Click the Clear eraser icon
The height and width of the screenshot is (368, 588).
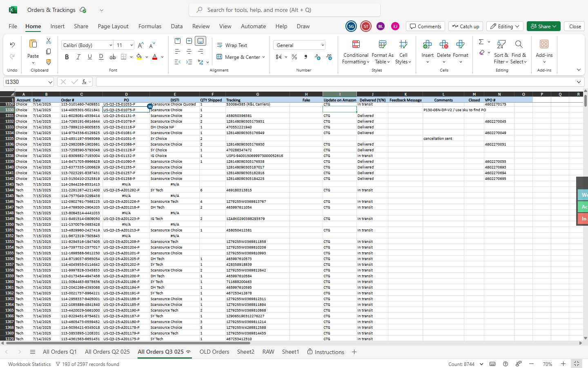pyautogui.click(x=482, y=52)
